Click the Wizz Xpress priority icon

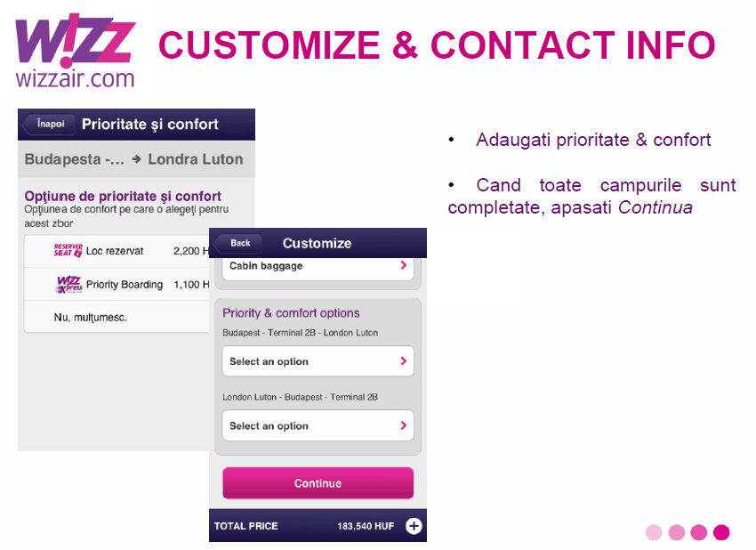68,285
